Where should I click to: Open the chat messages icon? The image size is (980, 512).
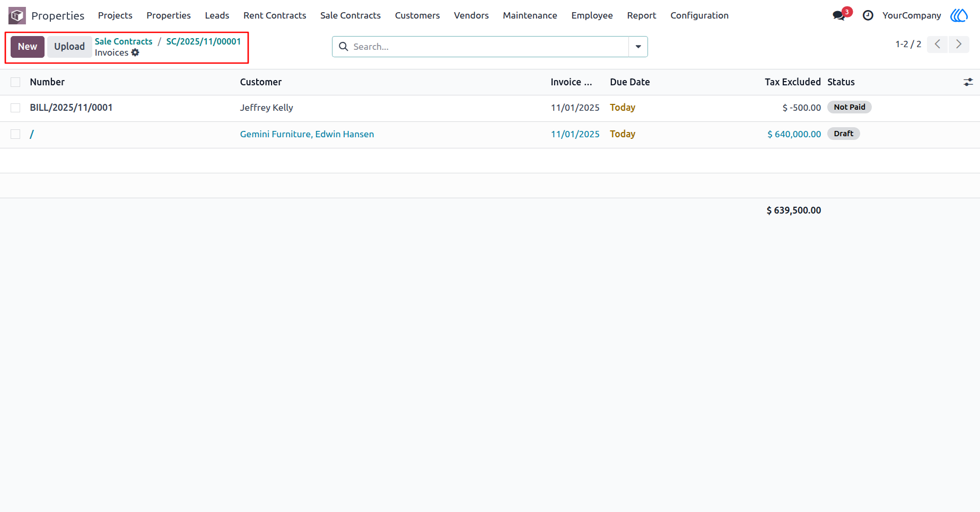[839, 15]
